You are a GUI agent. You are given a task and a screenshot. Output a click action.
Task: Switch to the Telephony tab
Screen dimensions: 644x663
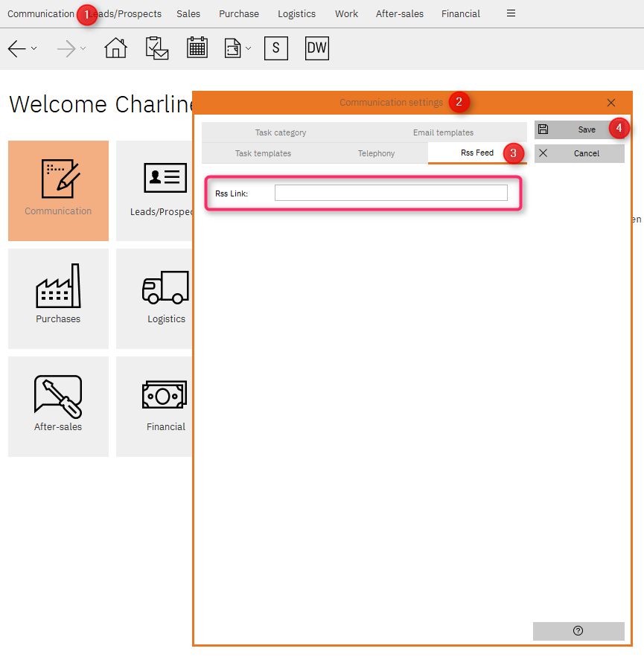tap(376, 153)
